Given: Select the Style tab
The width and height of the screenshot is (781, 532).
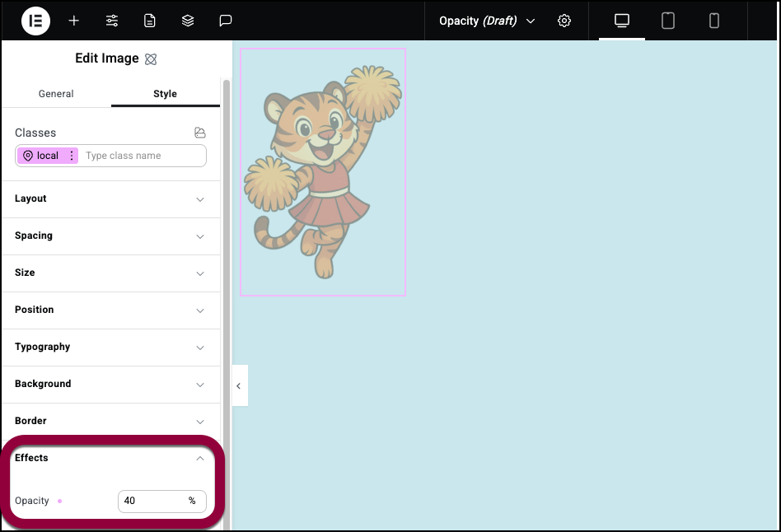Looking at the screenshot, I should click(165, 94).
